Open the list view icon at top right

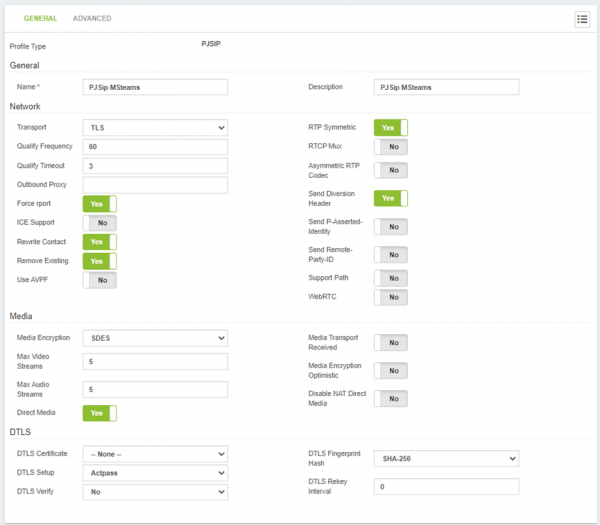click(x=582, y=19)
